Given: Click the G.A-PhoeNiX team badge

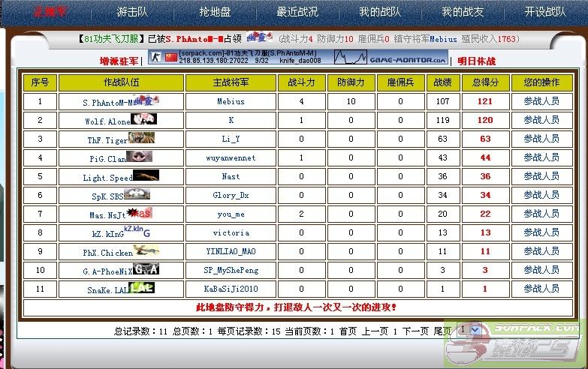Looking at the screenshot, I should (x=147, y=269).
